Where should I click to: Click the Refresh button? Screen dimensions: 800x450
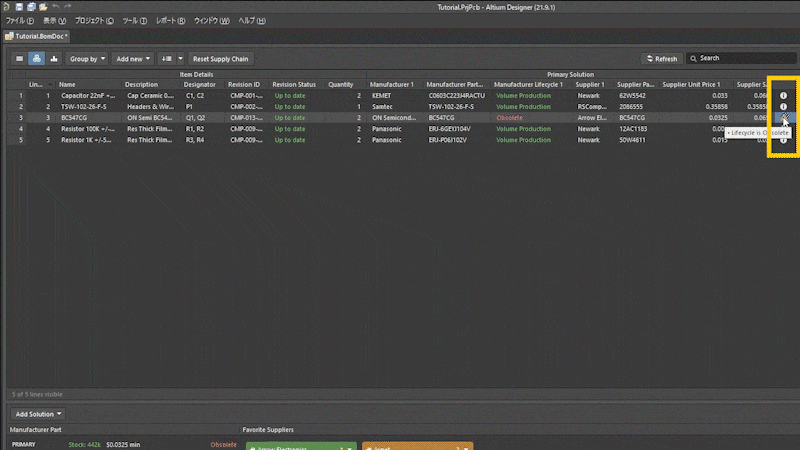[x=662, y=59]
